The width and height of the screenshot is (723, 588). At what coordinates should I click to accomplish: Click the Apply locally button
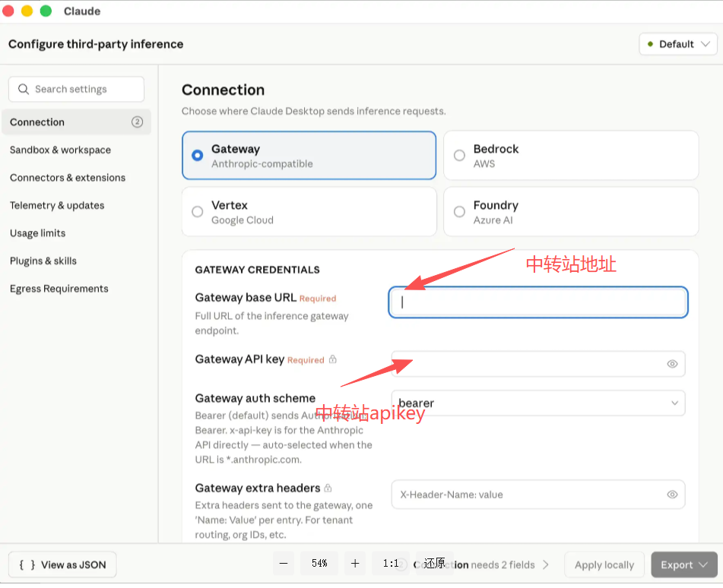pyautogui.click(x=604, y=565)
